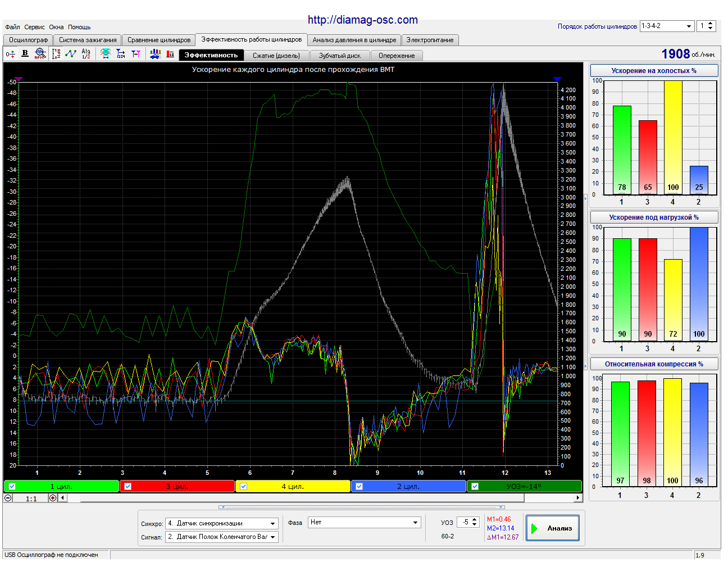Click the car with bar chart icon

tap(156, 53)
